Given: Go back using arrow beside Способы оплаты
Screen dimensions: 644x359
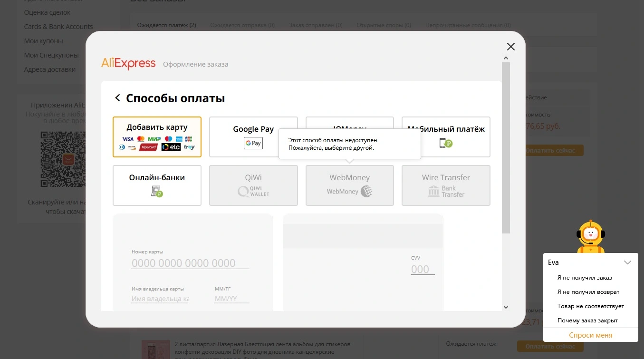Looking at the screenshot, I should click(x=117, y=98).
